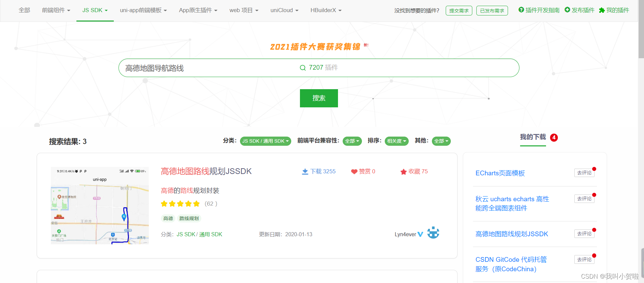Viewport: 644px width, 283px height.
Task: Click the 提交需求 button
Action: click(459, 11)
